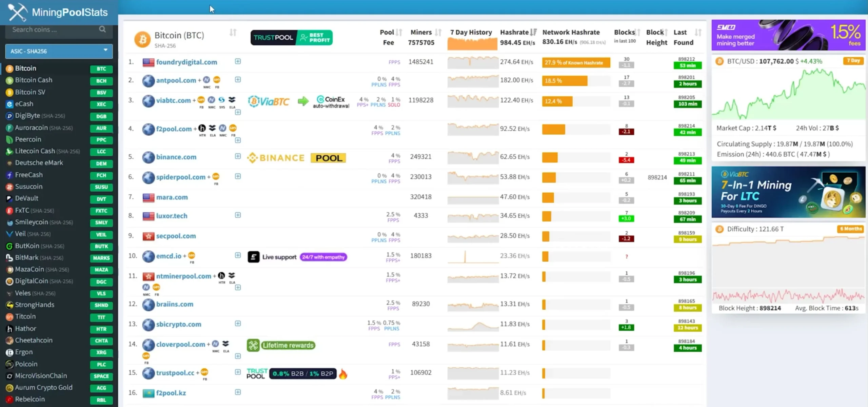The height and width of the screenshot is (407, 868).
Task: Click the large Bitcoin (BTC) header logo
Action: [142, 39]
